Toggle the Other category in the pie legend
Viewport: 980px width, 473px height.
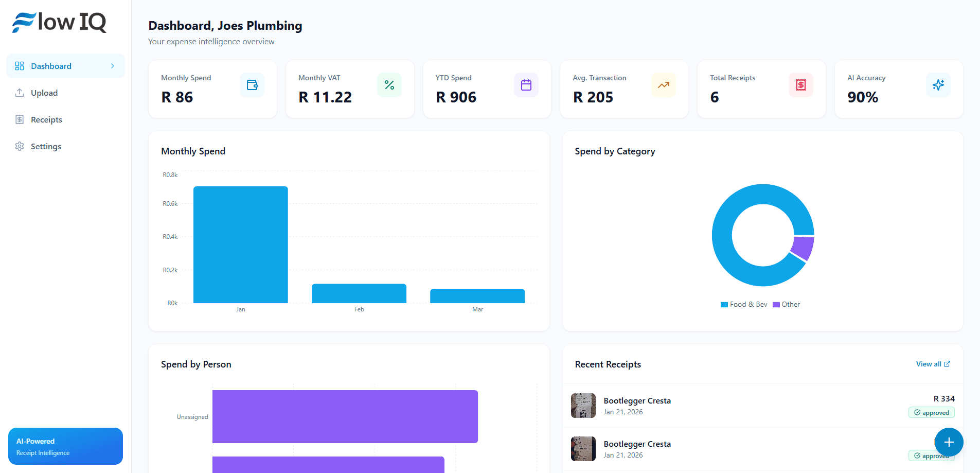pos(787,304)
